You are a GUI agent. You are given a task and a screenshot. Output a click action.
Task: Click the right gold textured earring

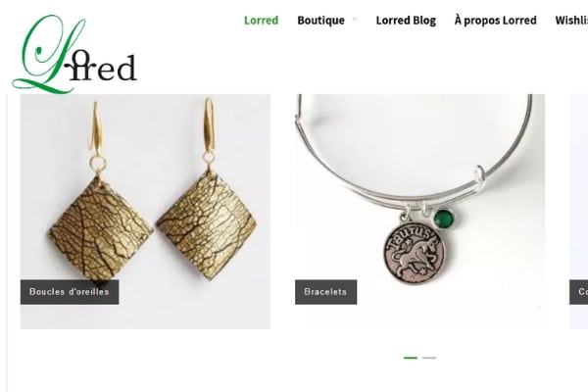point(206,224)
